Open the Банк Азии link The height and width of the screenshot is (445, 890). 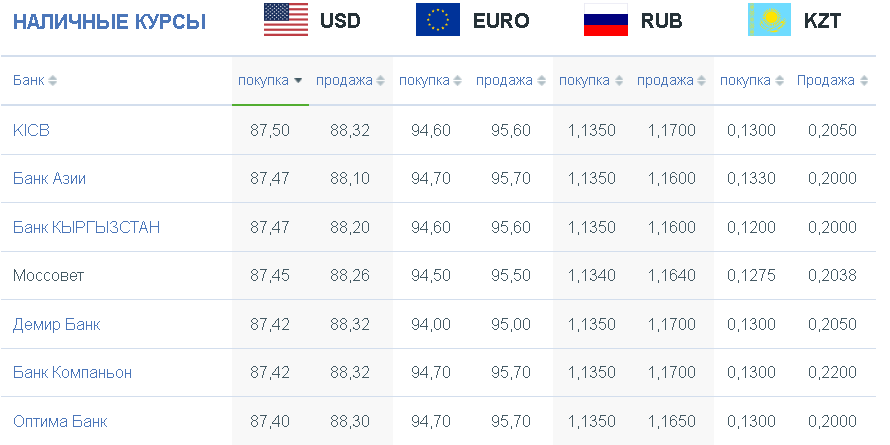click(49, 179)
